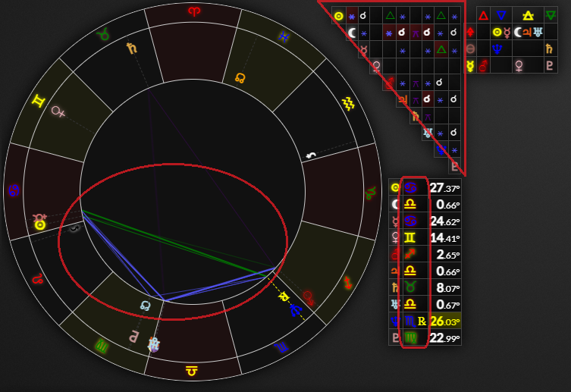The width and height of the screenshot is (571, 392).
Task: Select the retrograde Neptune row showing 26.03°
Action: (425, 321)
